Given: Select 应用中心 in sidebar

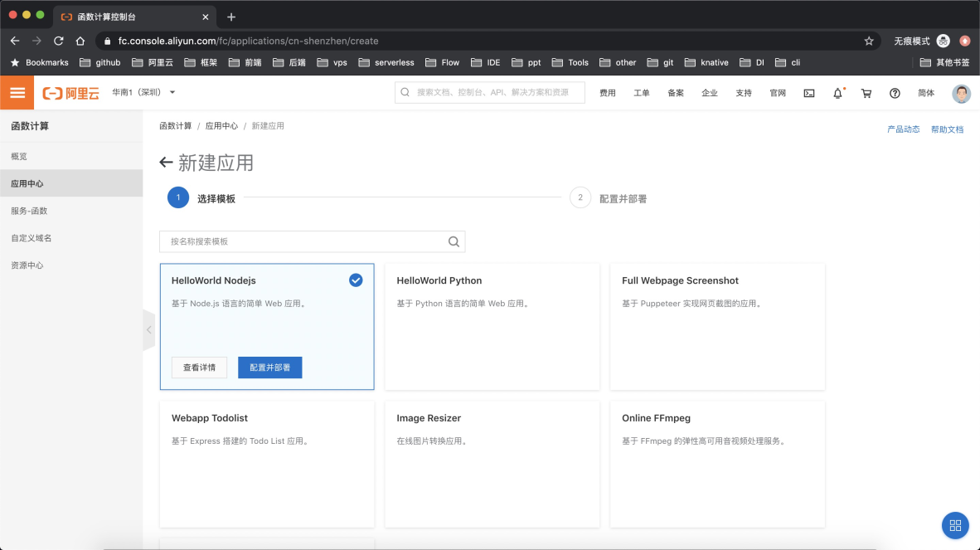Looking at the screenshot, I should click(71, 183).
